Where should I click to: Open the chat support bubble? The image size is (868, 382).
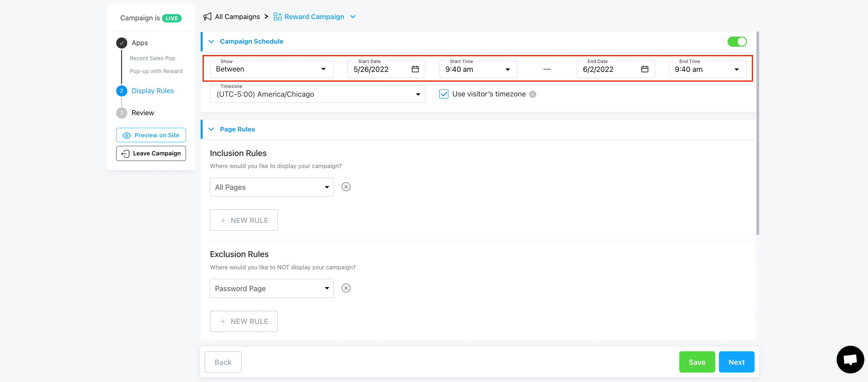(x=850, y=360)
